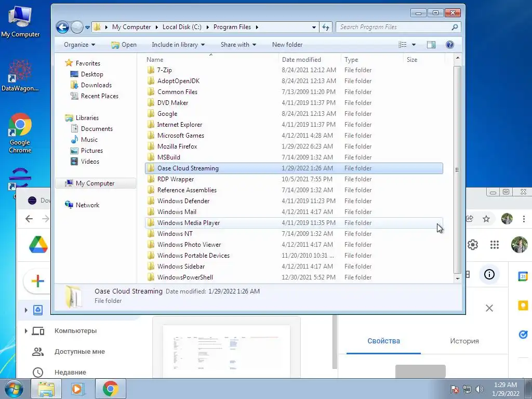Open Google Chrome desktop shortcut

pos(20,133)
